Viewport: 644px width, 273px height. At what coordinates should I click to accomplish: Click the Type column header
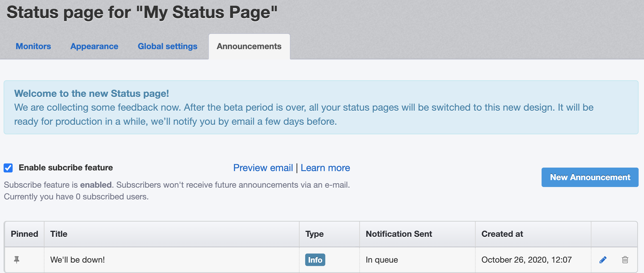pos(314,234)
